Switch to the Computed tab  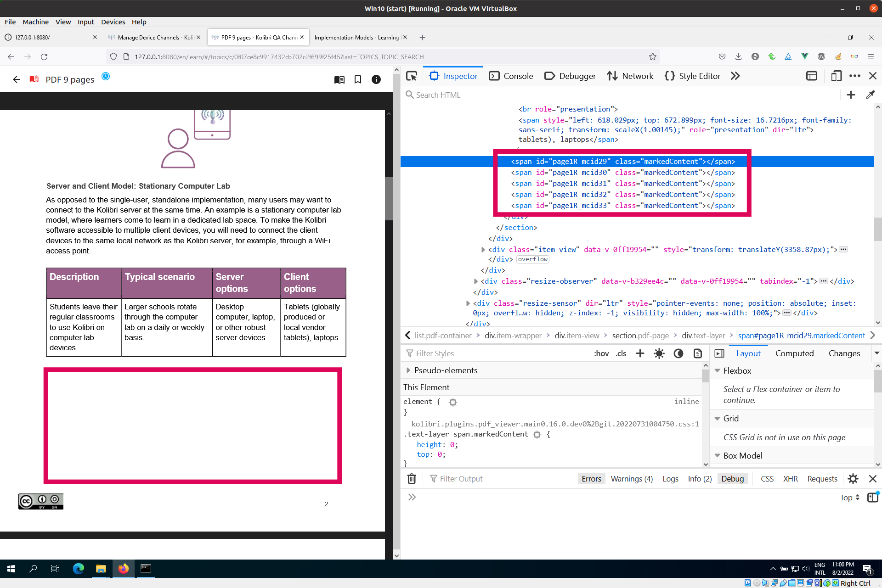click(795, 353)
